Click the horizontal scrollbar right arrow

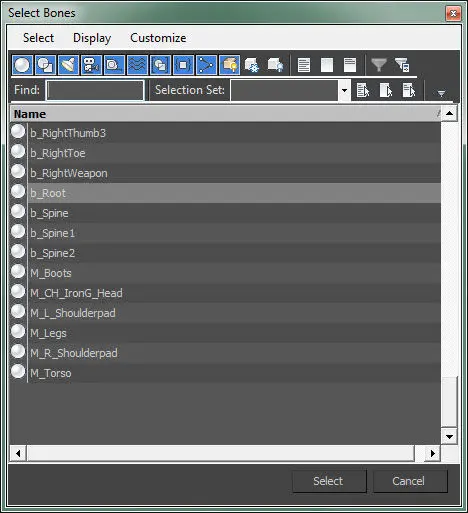[432, 453]
